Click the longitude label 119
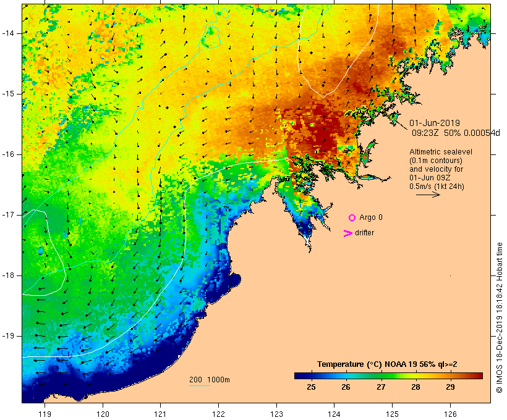 click(x=45, y=414)
